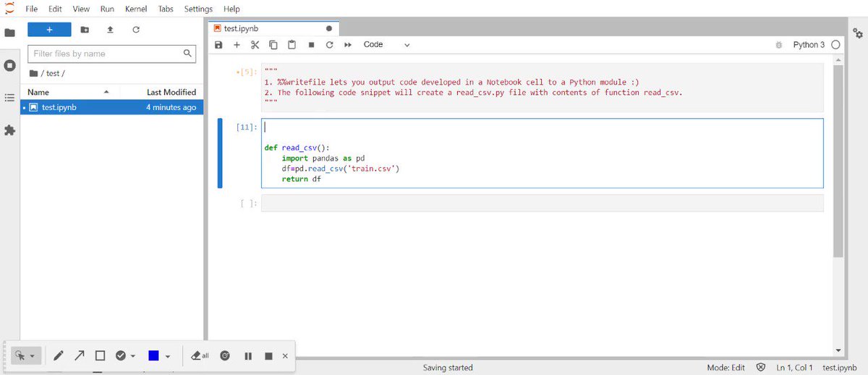868x375 pixels.
Task: Restart the kernel and run all cells
Action: pos(348,45)
